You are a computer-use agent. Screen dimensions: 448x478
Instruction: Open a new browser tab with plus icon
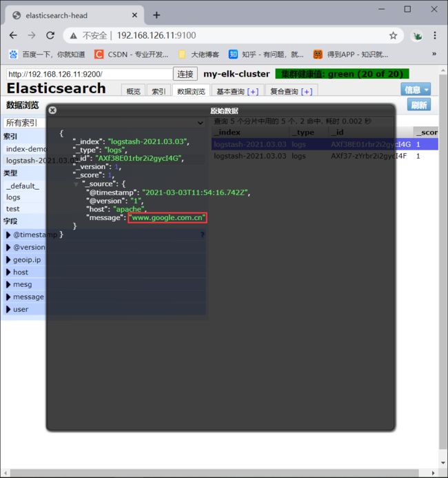pyautogui.click(x=156, y=15)
